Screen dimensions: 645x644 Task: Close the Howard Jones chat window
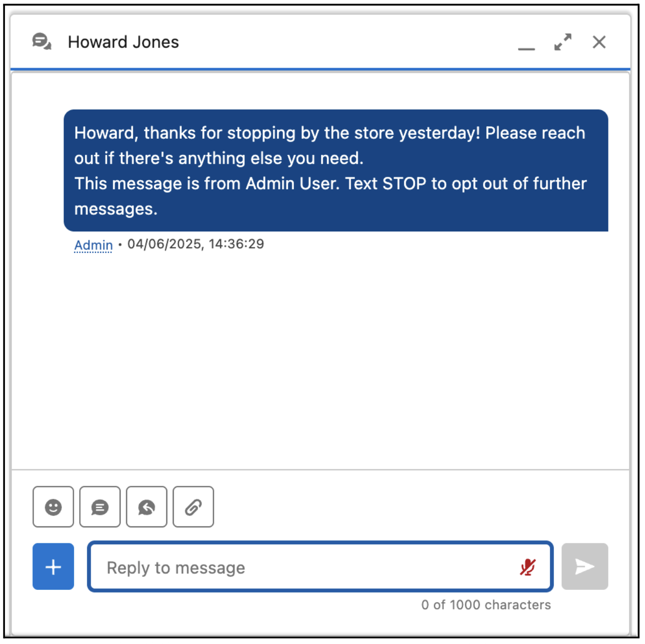tap(599, 42)
